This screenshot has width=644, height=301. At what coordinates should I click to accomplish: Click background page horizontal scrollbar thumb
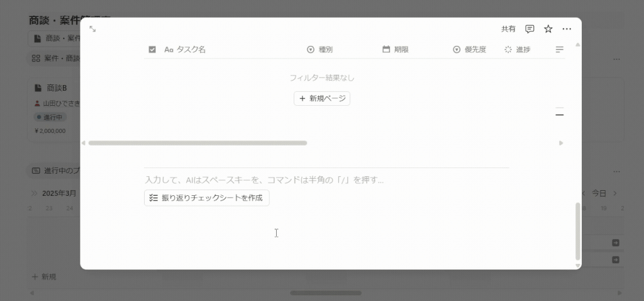[x=326, y=293]
